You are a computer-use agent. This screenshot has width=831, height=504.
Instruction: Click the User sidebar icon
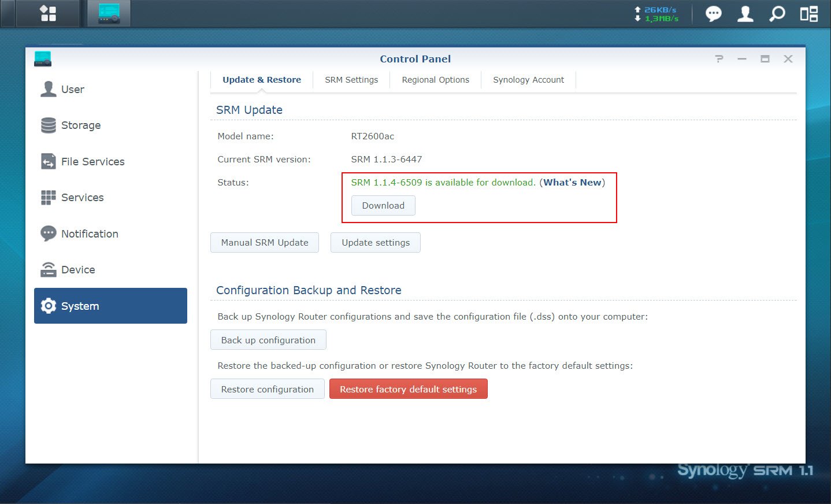(49, 89)
